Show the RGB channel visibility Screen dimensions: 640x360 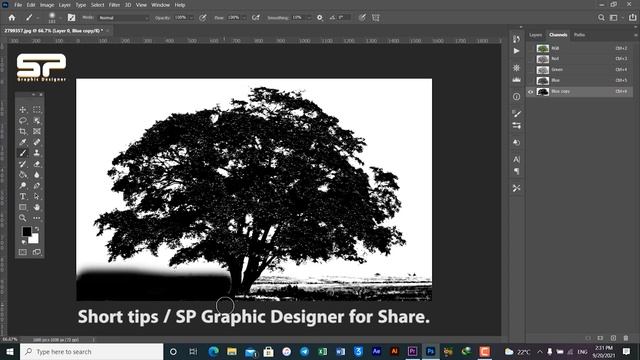click(531, 49)
